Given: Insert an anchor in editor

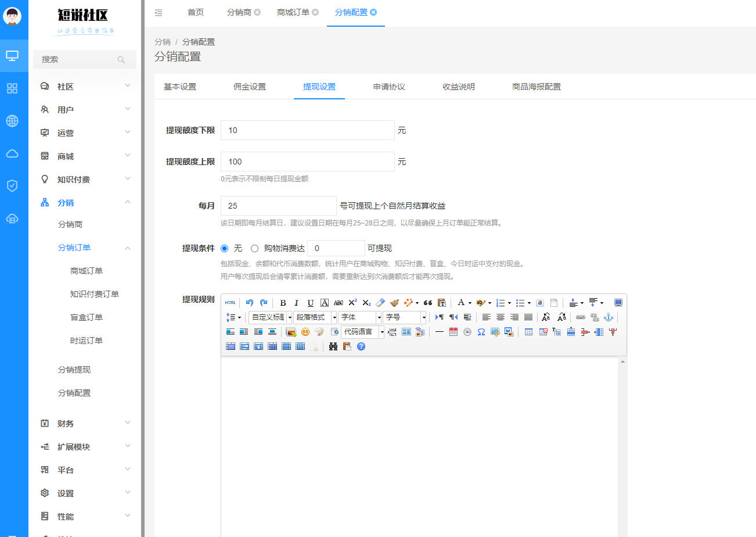Looking at the screenshot, I should [609, 317].
